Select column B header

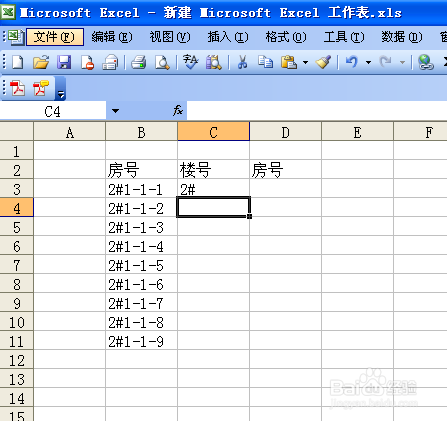[141, 132]
